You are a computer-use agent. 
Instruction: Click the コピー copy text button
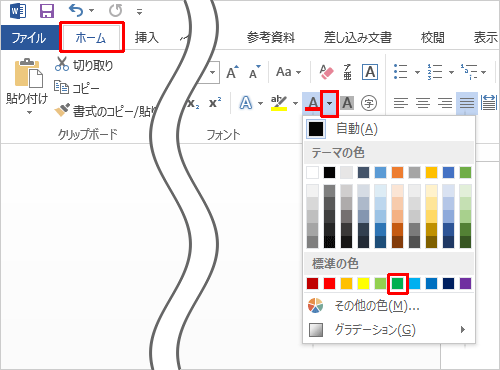click(86, 88)
